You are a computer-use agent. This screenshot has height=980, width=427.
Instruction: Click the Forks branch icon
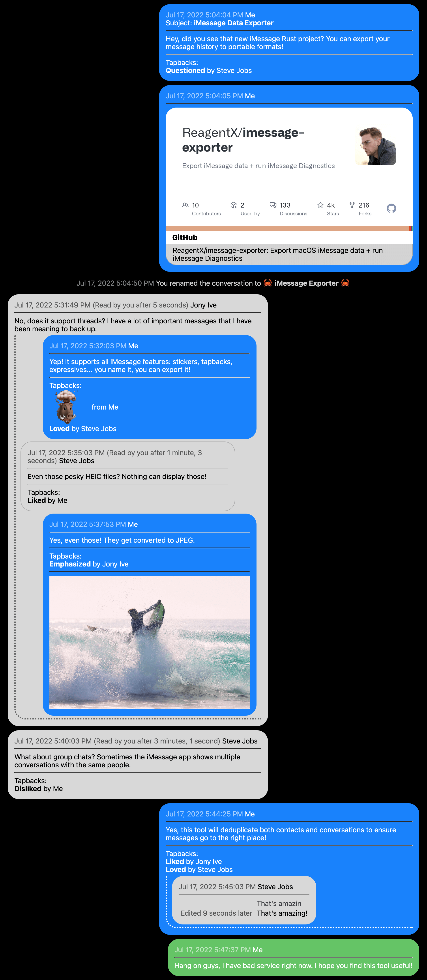point(352,205)
